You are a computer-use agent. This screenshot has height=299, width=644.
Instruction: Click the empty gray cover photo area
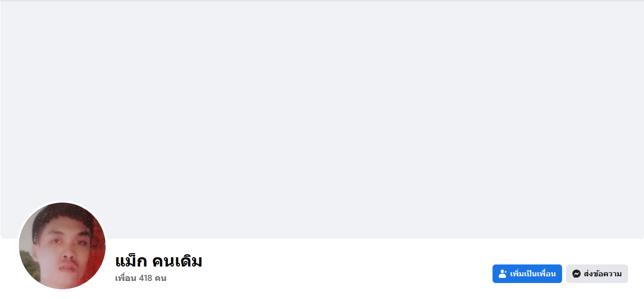click(322, 119)
